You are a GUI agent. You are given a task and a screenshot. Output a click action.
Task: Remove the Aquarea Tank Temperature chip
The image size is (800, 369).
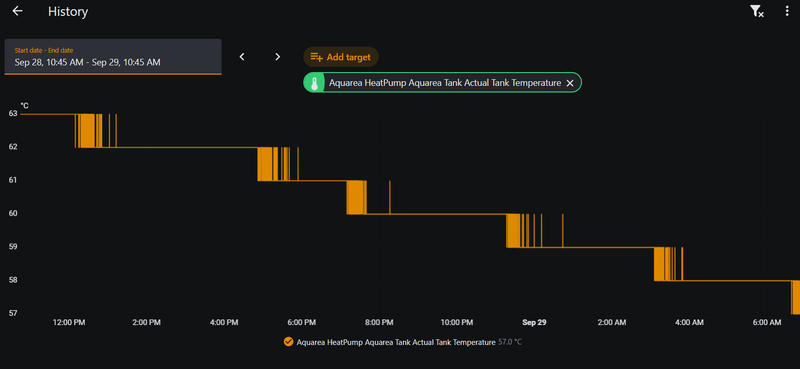click(570, 83)
